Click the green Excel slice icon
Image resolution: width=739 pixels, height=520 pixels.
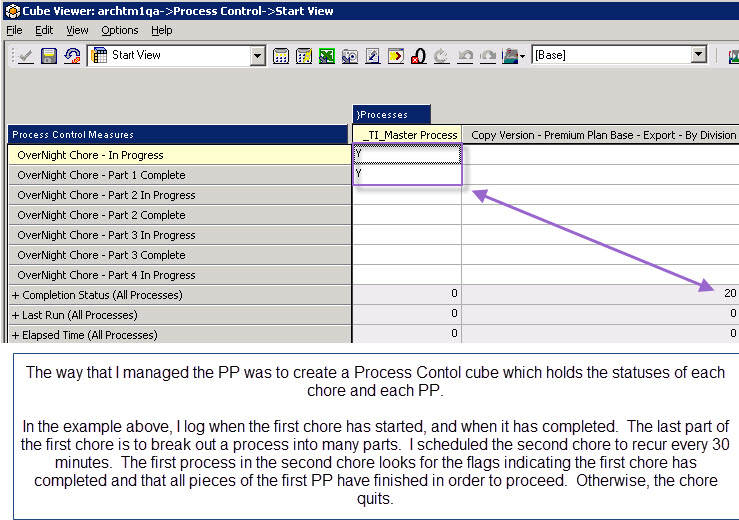pos(327,56)
